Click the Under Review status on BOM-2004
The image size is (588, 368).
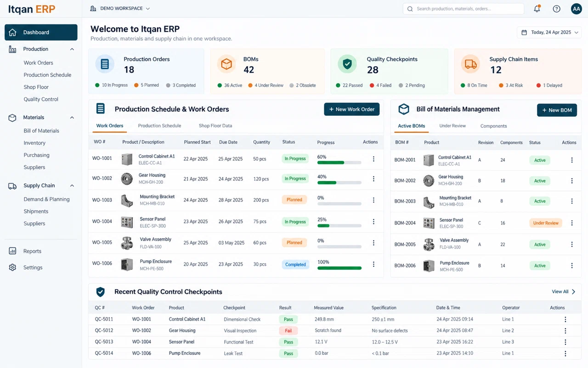[x=546, y=223]
